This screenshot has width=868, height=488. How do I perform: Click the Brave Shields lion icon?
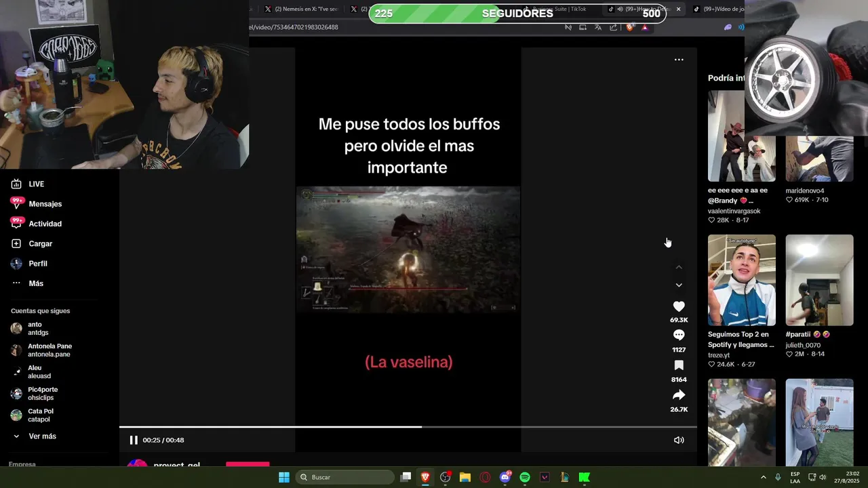630,27
